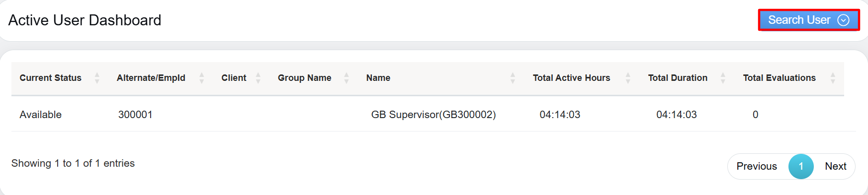Select page 1 in pagination
This screenshot has width=868, height=195.
point(801,166)
